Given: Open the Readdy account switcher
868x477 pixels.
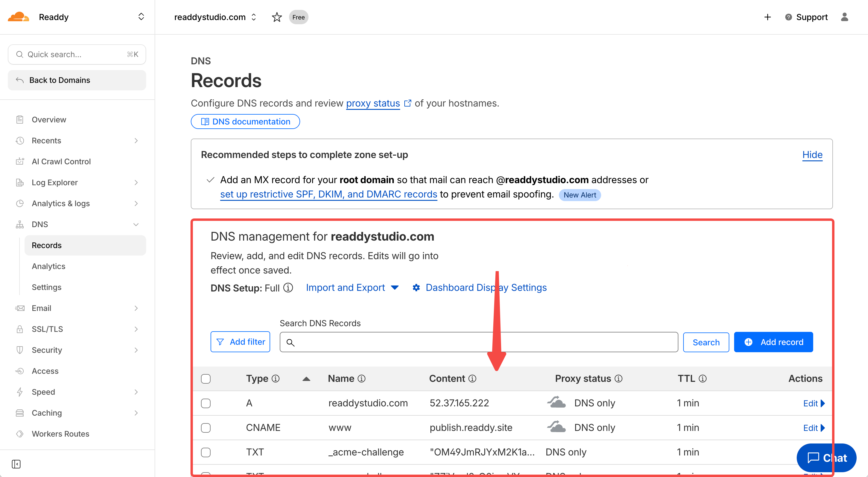Looking at the screenshot, I should (x=141, y=17).
